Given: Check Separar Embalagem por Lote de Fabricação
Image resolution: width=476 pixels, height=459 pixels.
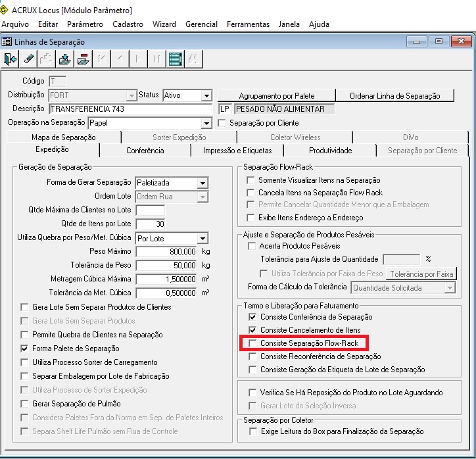Looking at the screenshot, I should [x=24, y=376].
